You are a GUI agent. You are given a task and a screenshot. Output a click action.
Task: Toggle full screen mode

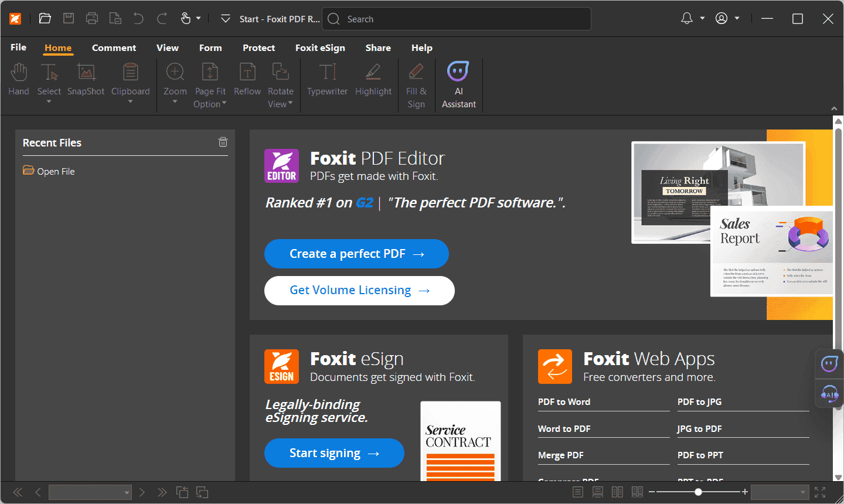click(x=820, y=492)
